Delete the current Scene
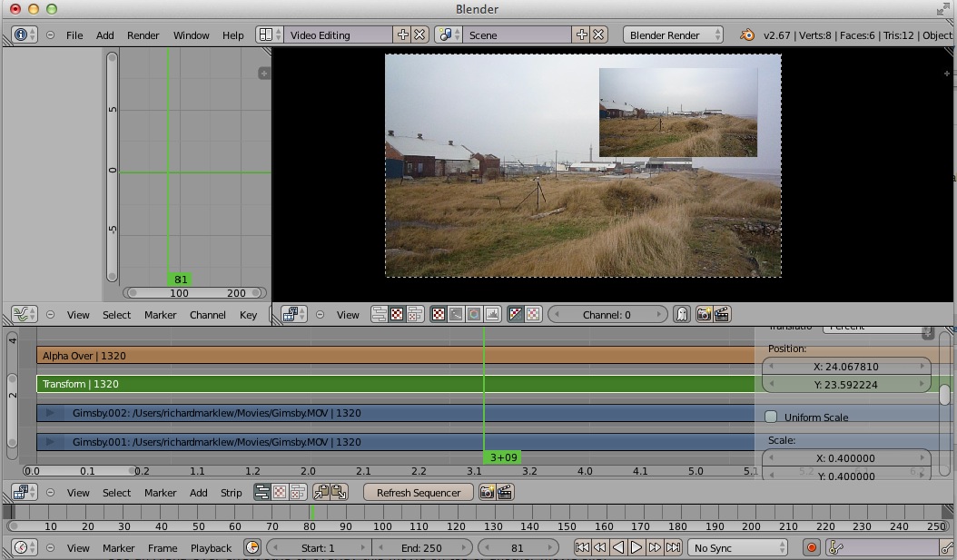The image size is (957, 560). (x=598, y=34)
